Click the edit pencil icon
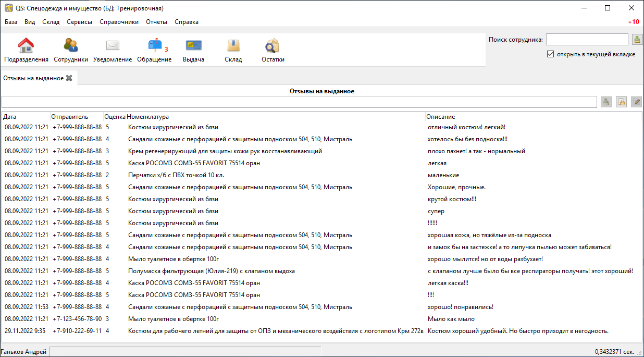The image size is (644, 357). [x=636, y=102]
